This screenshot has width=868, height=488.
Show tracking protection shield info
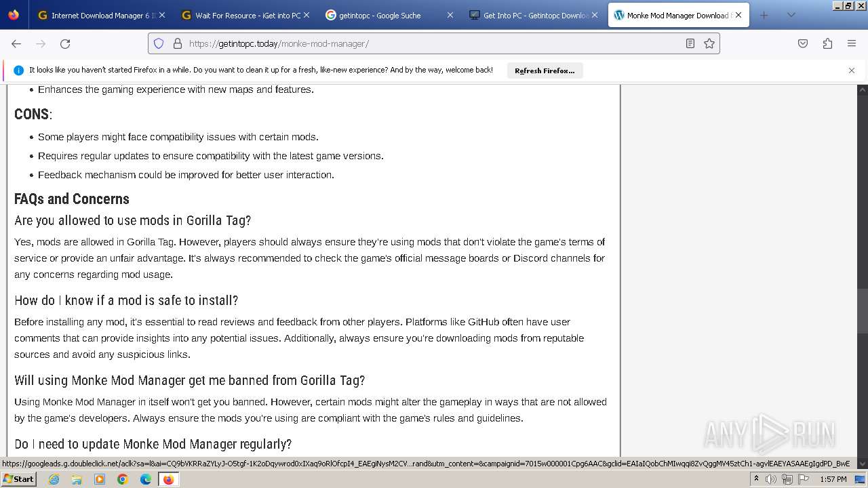click(159, 43)
